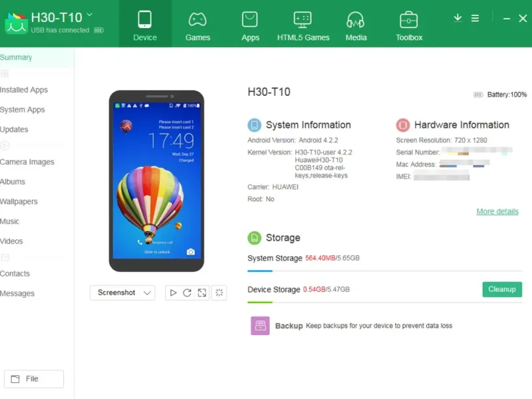Click the System Storage progress bar
The height and width of the screenshot is (399, 532).
(x=385, y=271)
